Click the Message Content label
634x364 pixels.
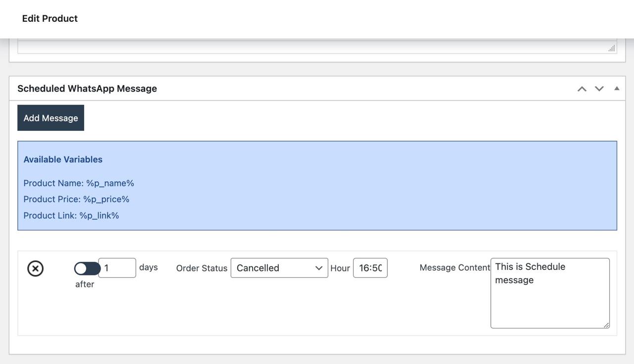tap(455, 267)
